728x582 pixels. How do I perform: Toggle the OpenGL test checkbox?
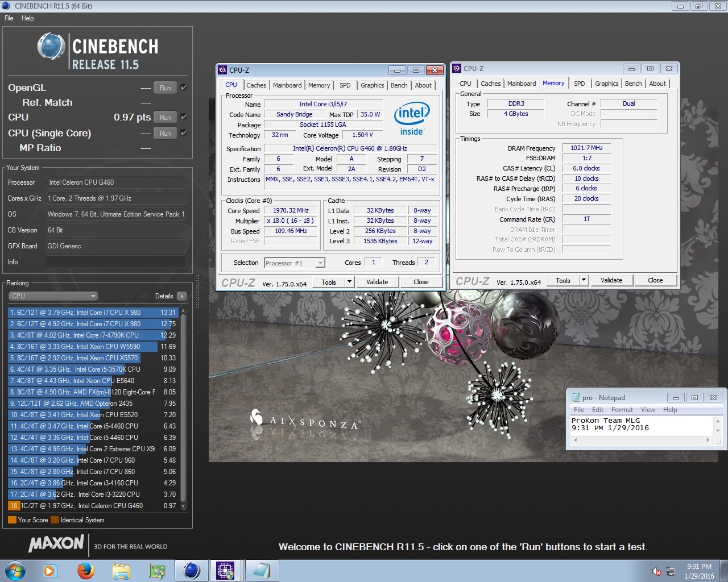[184, 88]
